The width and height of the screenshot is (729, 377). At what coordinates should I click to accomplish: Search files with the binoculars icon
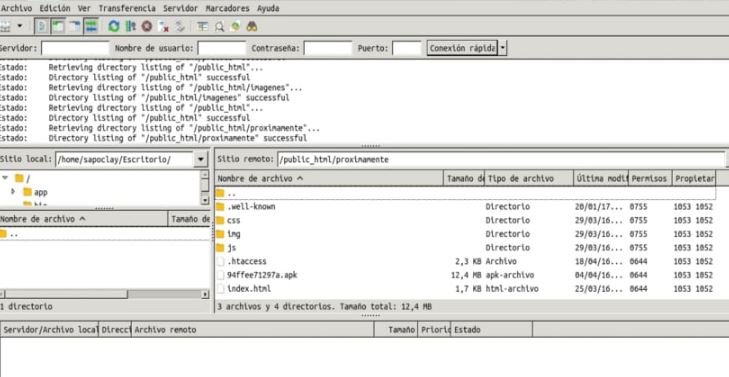tap(252, 26)
